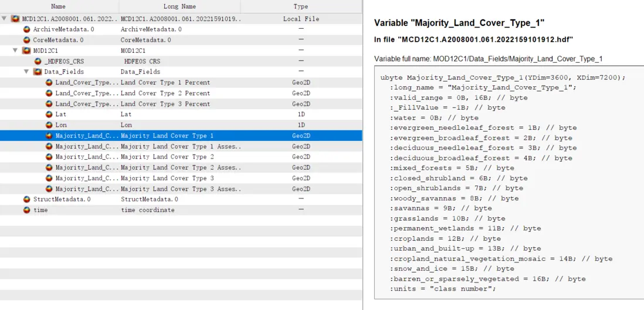This screenshot has height=310, width=644.
Task: Click the Data_Fields group folder icon
Action: tap(38, 72)
